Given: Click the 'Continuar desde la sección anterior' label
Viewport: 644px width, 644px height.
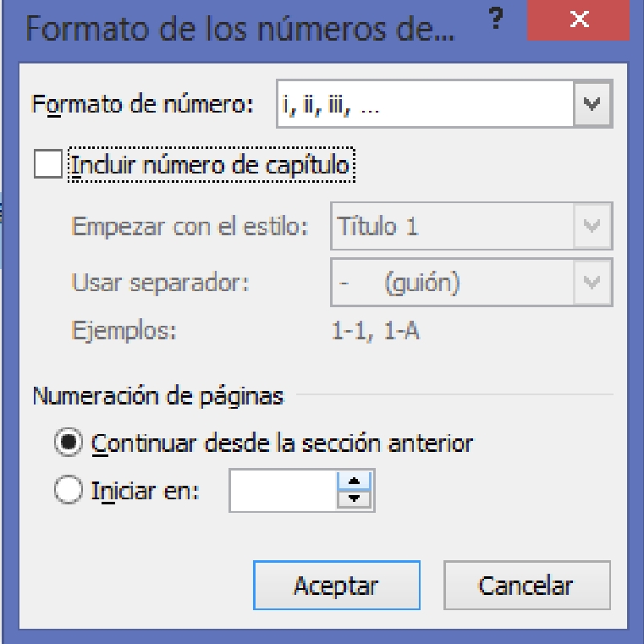Looking at the screenshot, I should 282,443.
